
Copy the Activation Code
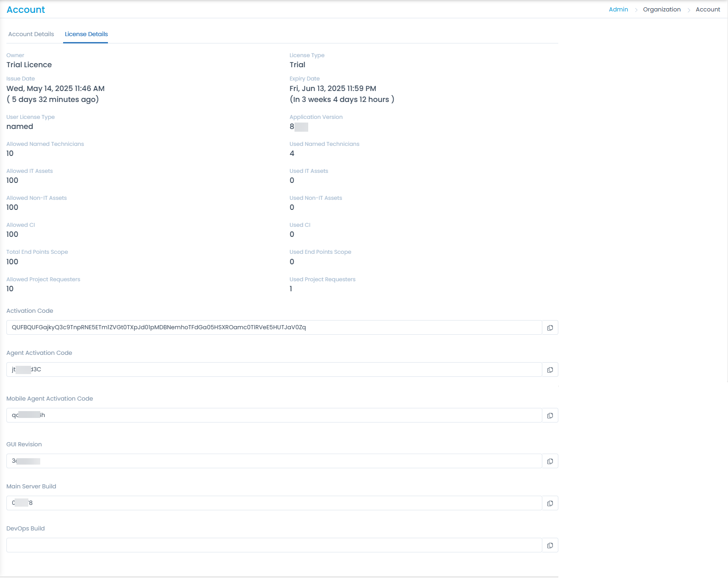550,328
